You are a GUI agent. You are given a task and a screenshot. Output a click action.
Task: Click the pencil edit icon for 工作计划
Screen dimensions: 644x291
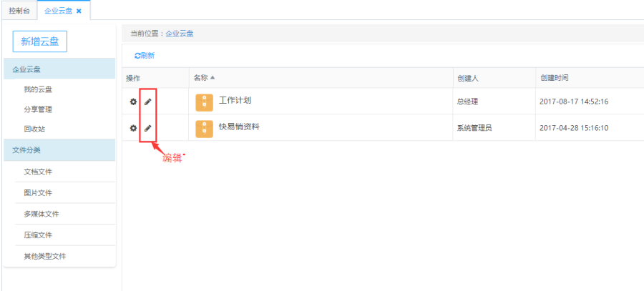click(x=148, y=102)
